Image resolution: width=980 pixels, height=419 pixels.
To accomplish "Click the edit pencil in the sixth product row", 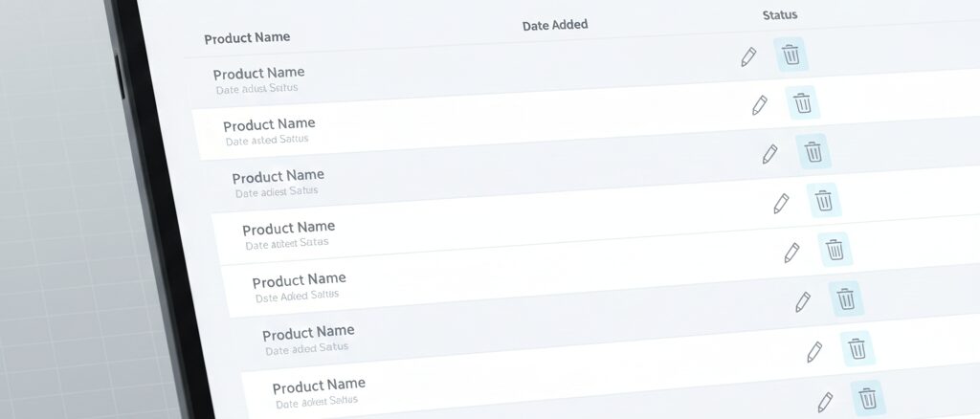I will point(803,301).
